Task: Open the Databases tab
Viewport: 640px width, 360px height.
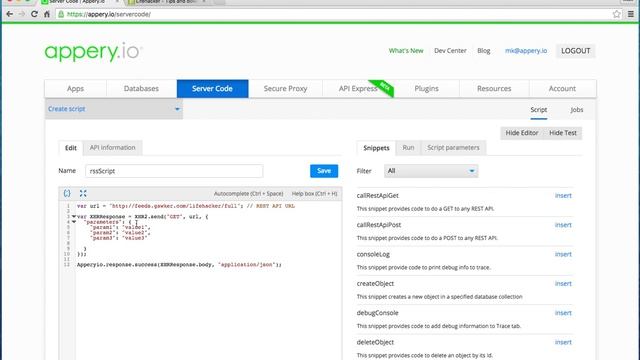Action: [x=141, y=89]
